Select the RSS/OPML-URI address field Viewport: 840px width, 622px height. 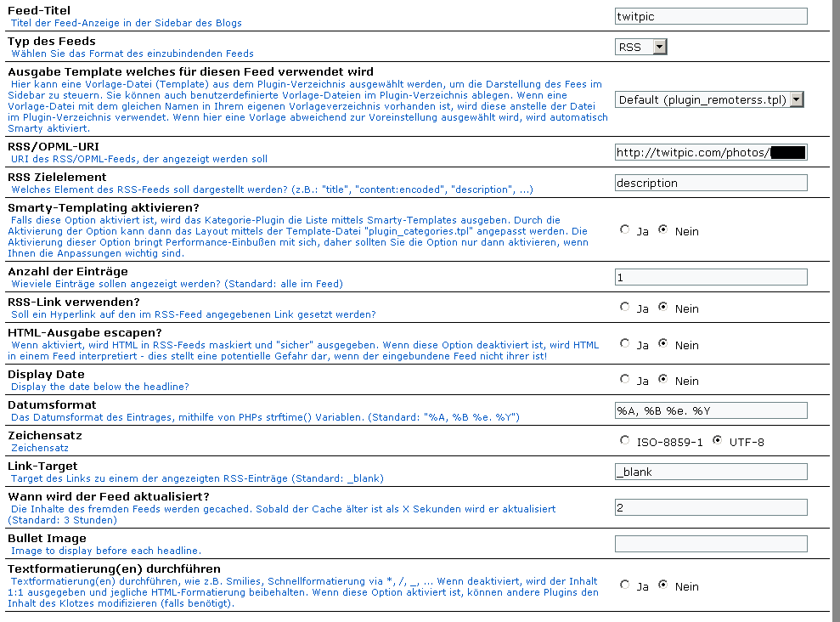point(711,152)
